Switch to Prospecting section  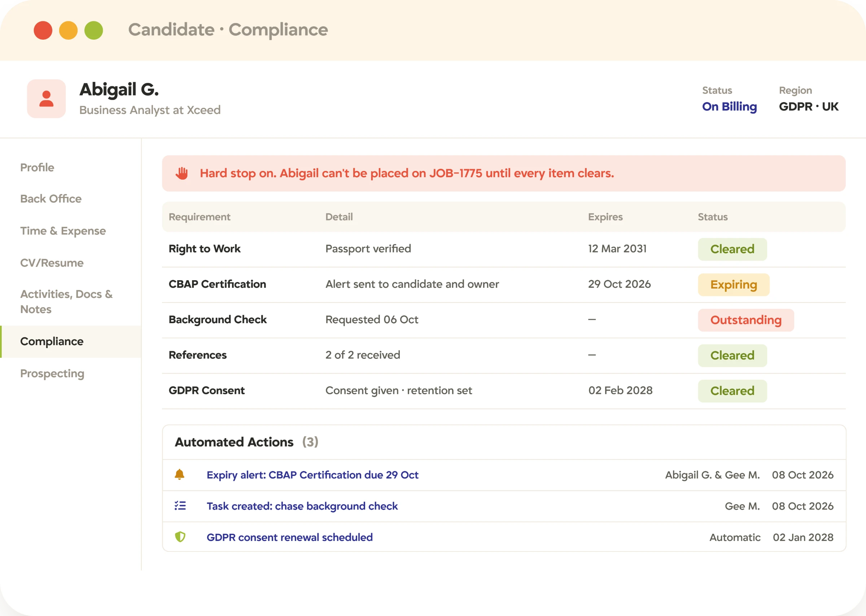click(x=52, y=374)
